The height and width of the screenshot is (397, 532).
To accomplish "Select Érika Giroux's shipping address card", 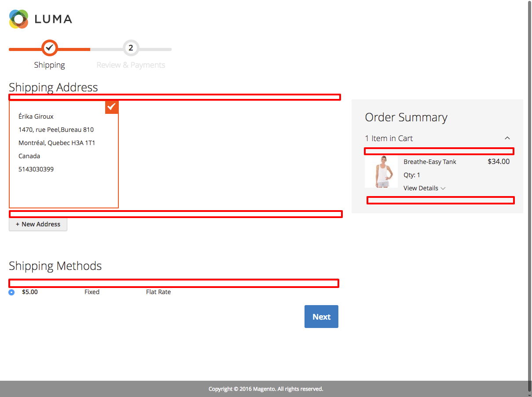I will click(x=63, y=154).
